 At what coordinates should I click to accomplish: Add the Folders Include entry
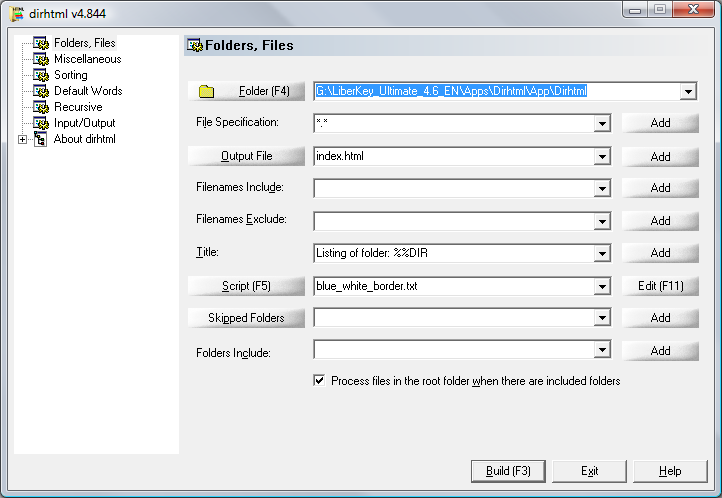(660, 351)
